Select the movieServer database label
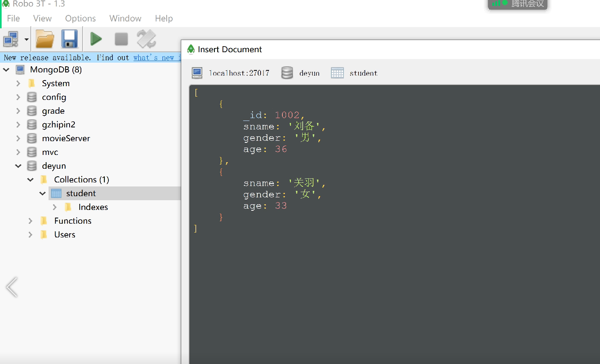600x364 pixels. pyautogui.click(x=66, y=138)
